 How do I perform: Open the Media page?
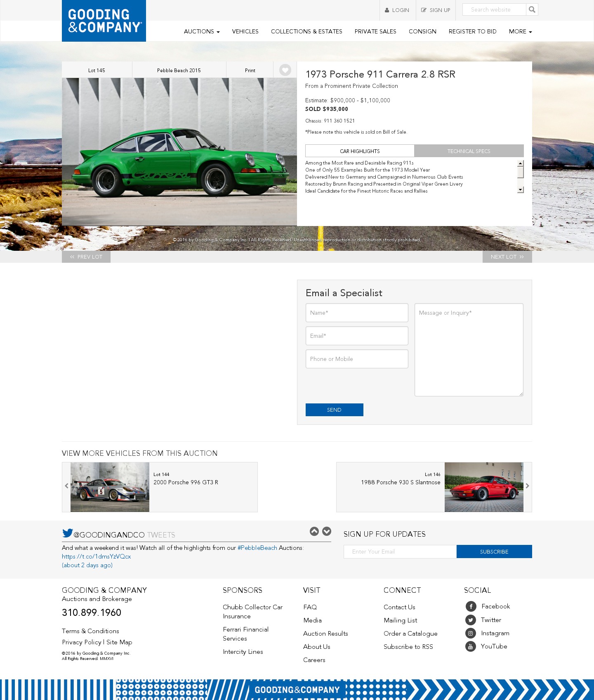click(313, 620)
